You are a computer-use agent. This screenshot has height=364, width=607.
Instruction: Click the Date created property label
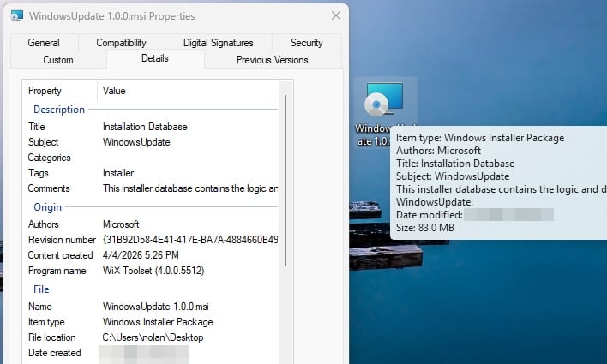click(x=55, y=353)
